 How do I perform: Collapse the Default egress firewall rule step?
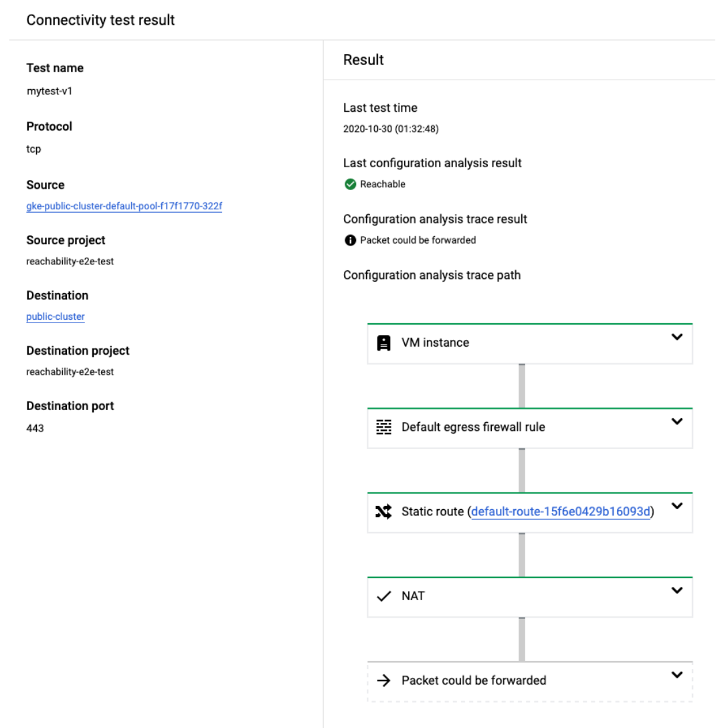677,422
